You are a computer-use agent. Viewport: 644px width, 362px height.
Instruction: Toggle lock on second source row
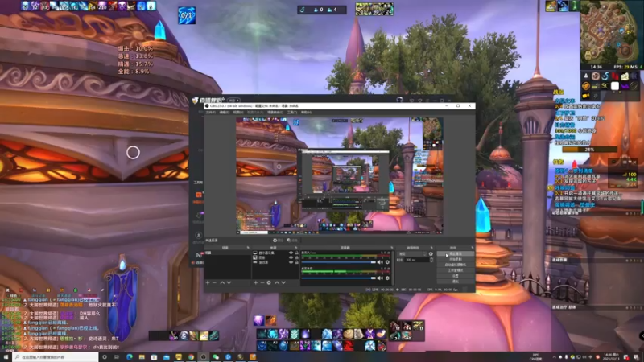[x=296, y=257]
